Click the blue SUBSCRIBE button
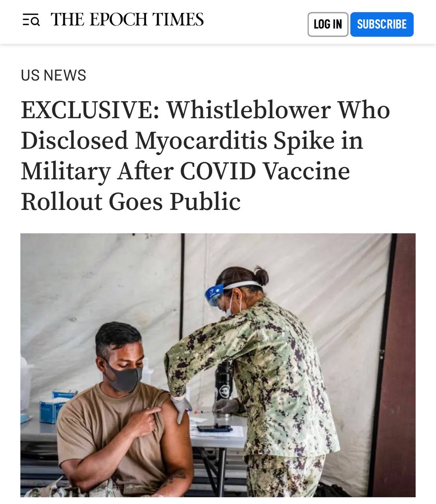 tap(382, 24)
